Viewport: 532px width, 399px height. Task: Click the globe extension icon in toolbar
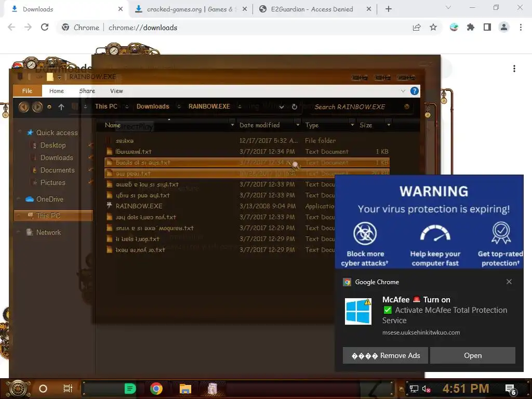454,27
